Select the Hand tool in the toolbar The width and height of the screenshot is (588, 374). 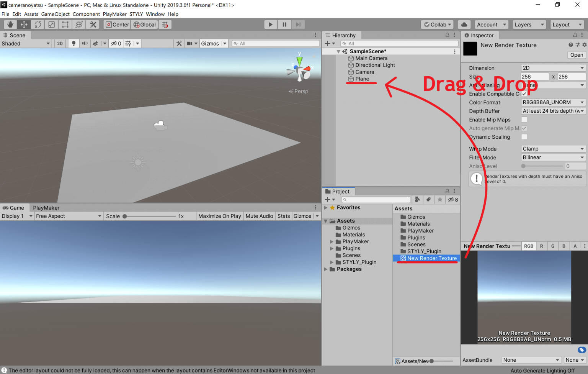coord(10,24)
